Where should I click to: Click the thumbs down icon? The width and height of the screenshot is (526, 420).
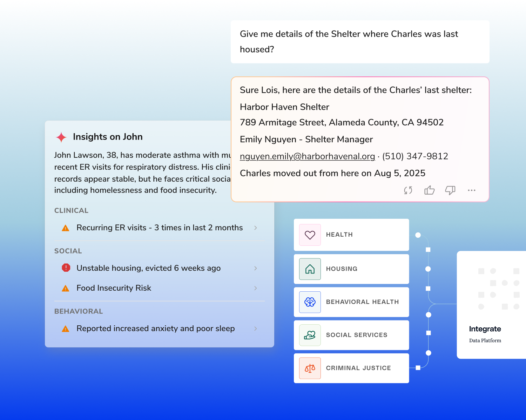click(450, 190)
